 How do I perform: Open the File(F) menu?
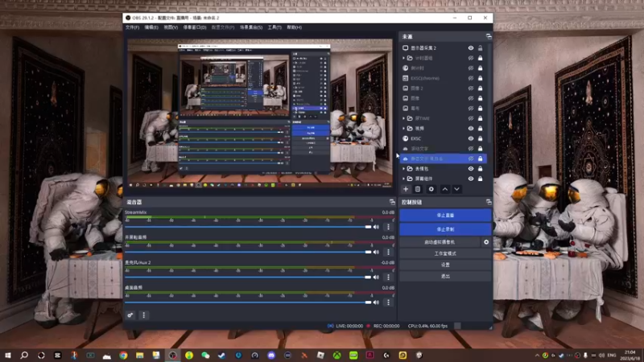point(132,27)
